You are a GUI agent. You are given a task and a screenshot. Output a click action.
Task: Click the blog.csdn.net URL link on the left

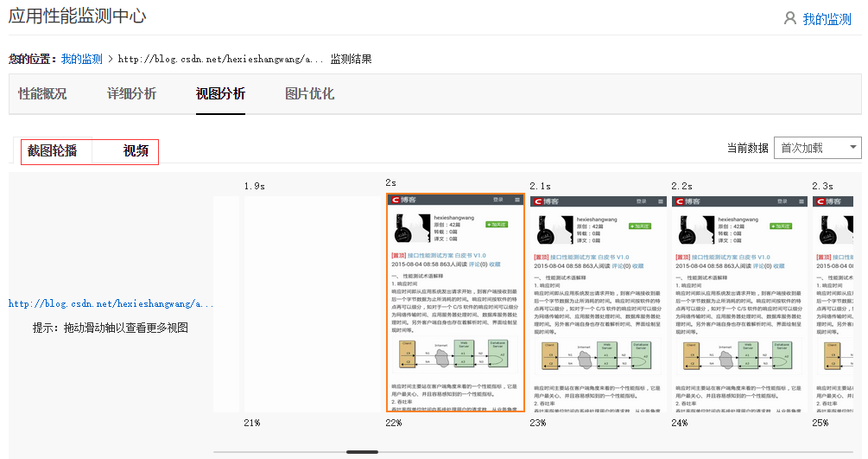click(x=111, y=303)
